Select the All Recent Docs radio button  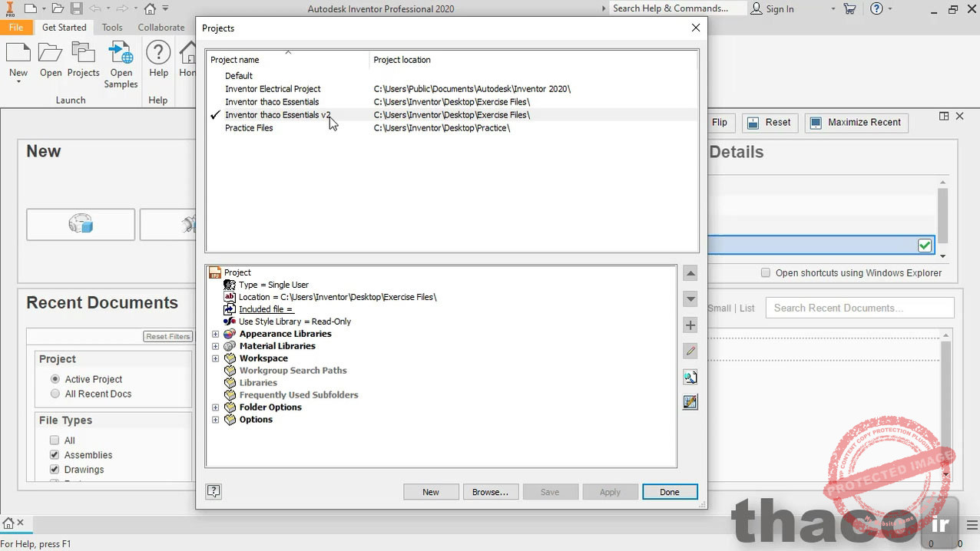click(x=55, y=394)
